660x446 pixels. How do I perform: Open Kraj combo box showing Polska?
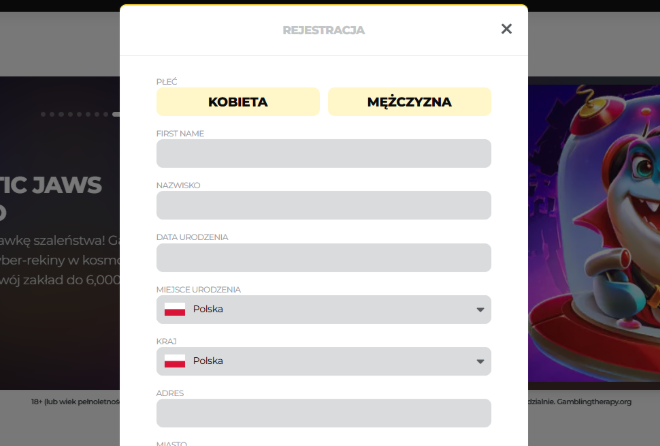tap(323, 361)
